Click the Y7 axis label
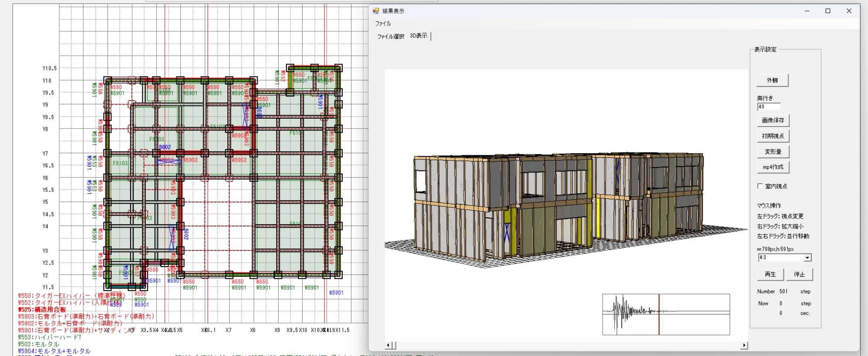868x356 pixels. [45, 154]
